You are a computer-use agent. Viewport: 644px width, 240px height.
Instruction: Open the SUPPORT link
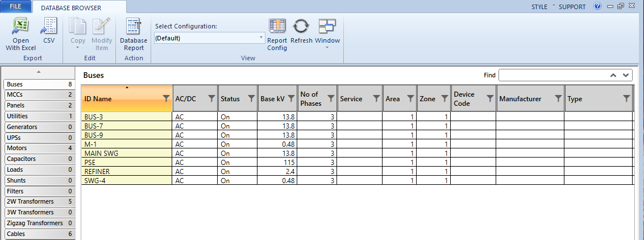pyautogui.click(x=572, y=7)
